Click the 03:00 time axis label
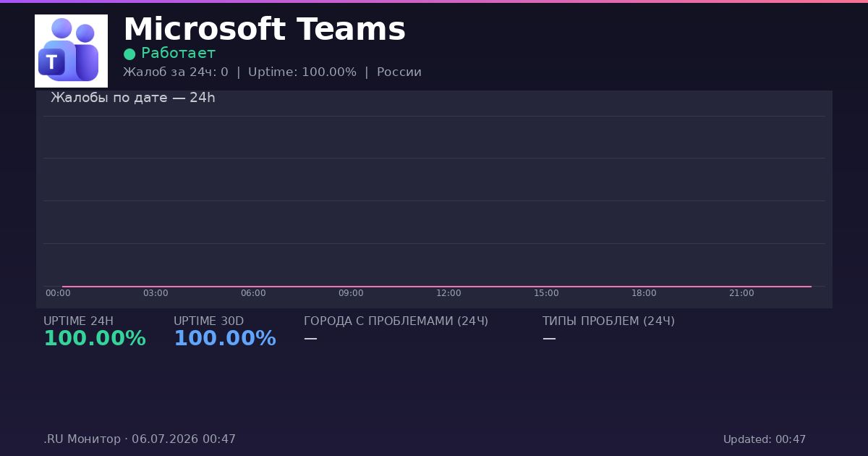Viewport: 868px width, 456px height. point(156,293)
